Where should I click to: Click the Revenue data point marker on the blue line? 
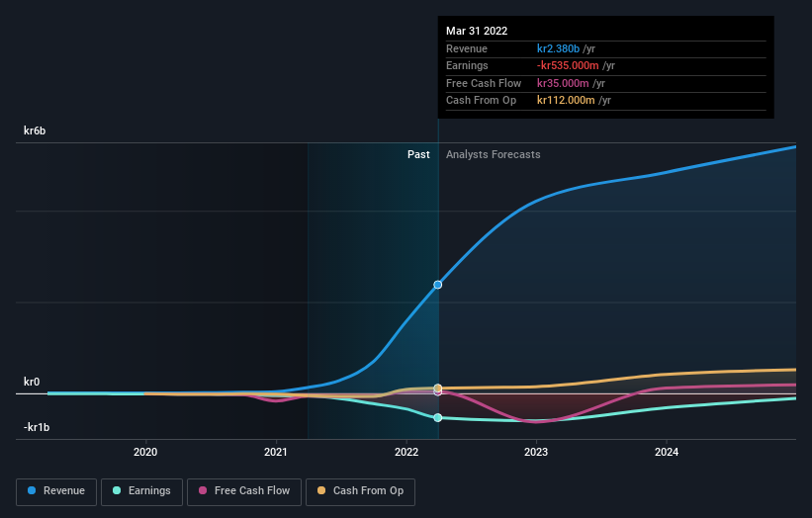point(437,285)
